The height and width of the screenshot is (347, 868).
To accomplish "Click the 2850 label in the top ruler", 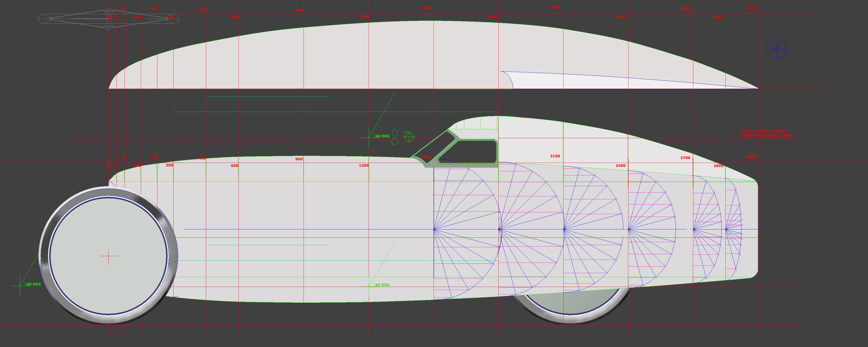I will (x=718, y=17).
